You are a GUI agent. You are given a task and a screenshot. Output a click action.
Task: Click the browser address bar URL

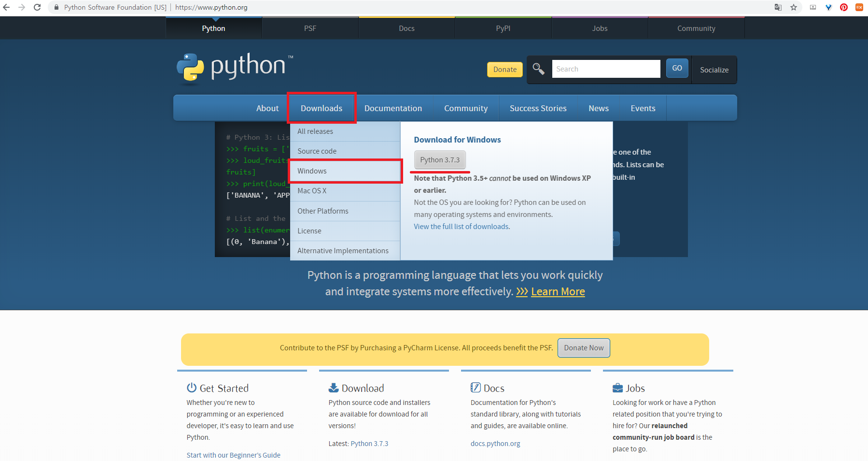(211, 7)
